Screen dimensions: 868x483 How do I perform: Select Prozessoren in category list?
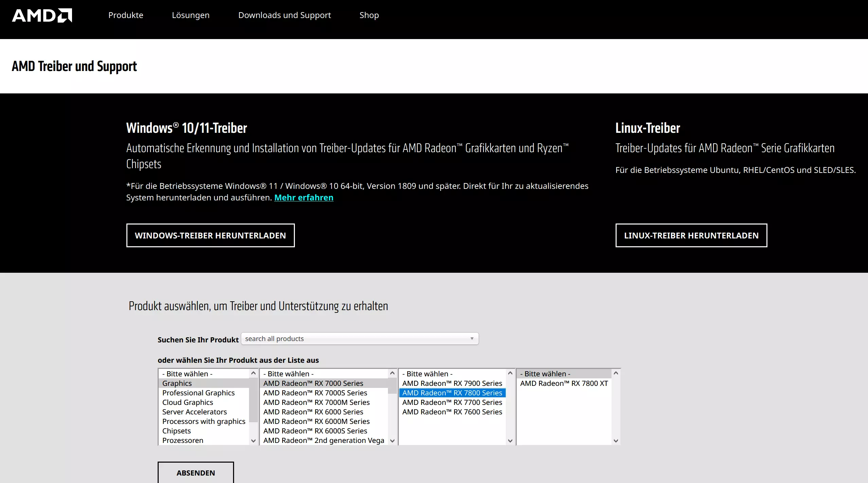pos(204,440)
